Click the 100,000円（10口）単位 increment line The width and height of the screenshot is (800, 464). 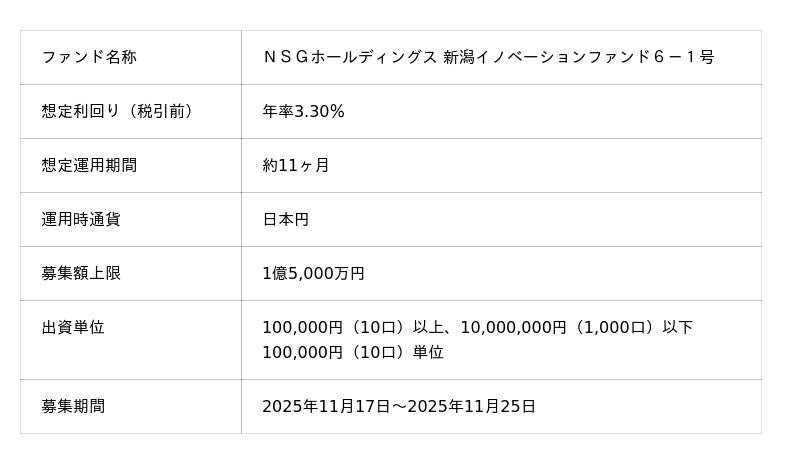[x=352, y=352]
